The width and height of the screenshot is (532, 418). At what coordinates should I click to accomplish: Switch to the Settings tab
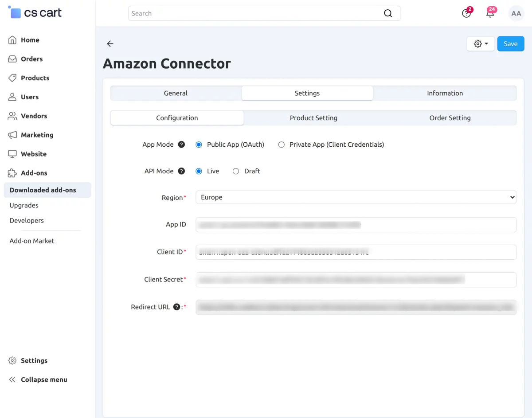[307, 93]
